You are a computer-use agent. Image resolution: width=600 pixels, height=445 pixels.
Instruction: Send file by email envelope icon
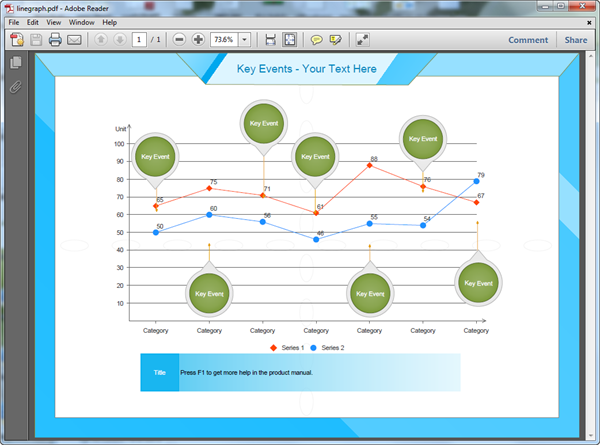(74, 40)
